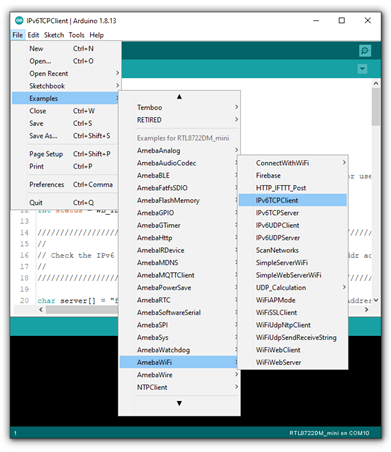Image resolution: width=391 pixels, height=452 pixels.
Task: Expand the AmebaAnalog examples submenu
Action: [x=179, y=151]
